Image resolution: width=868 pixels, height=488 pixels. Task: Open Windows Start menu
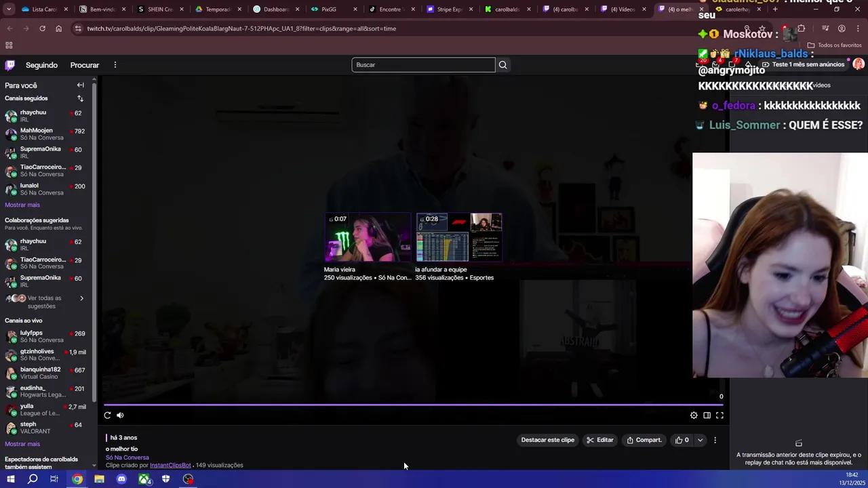[x=10, y=479]
